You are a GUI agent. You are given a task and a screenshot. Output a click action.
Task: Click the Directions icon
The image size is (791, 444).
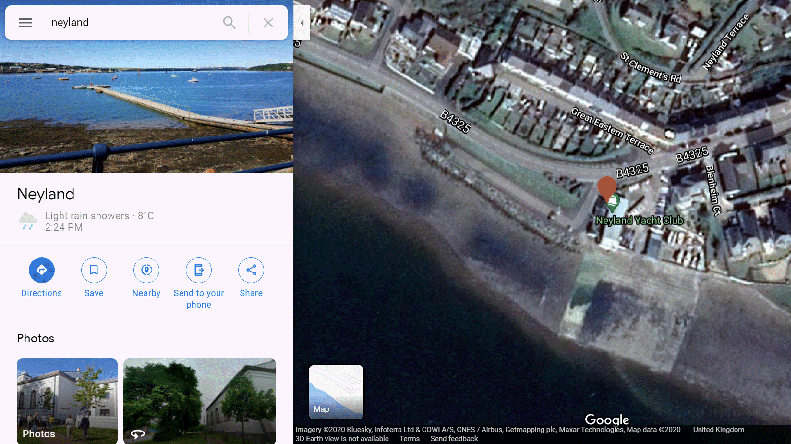pyautogui.click(x=41, y=270)
